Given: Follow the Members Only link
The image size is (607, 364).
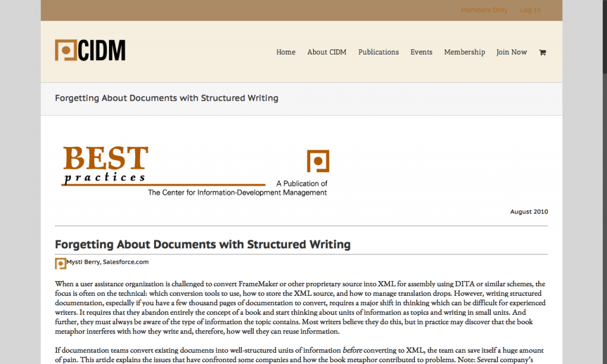Looking at the screenshot, I should (484, 10).
